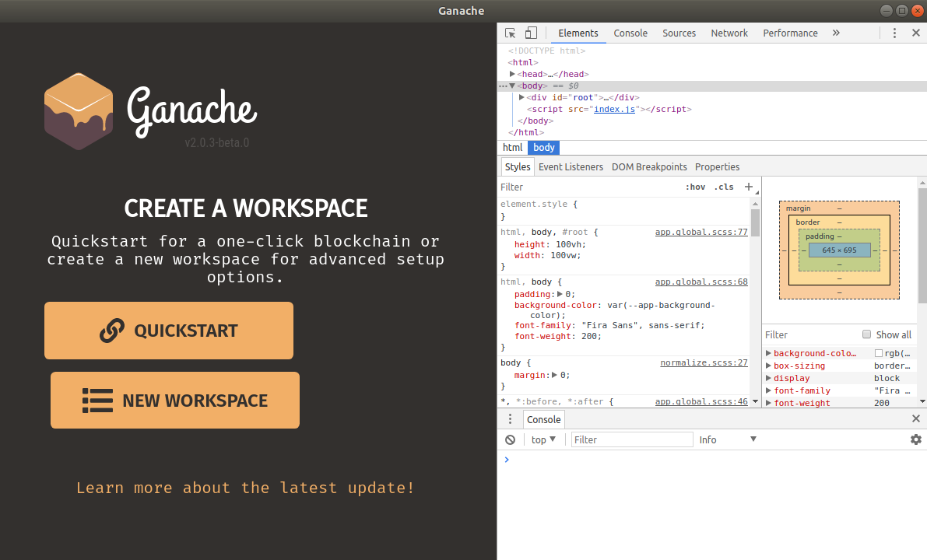Image resolution: width=927 pixels, height=560 pixels.
Task: Click the computed pane scrollbar thumb
Action: (x=922, y=245)
